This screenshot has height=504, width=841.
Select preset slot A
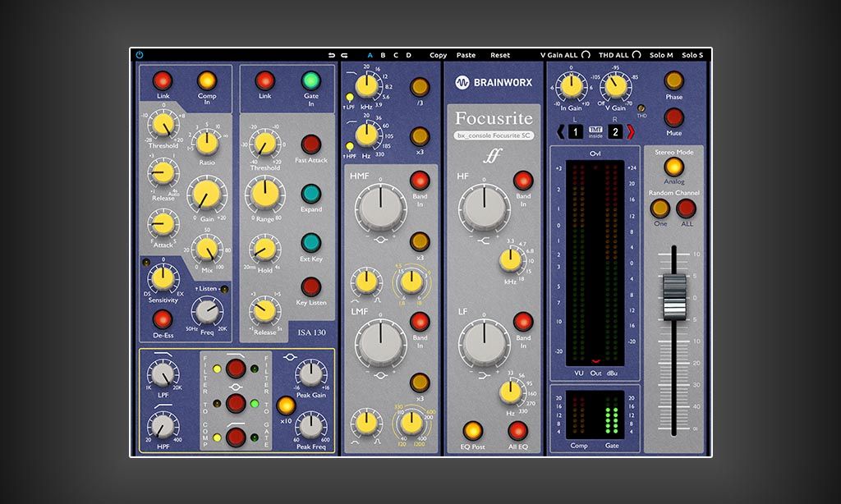370,55
